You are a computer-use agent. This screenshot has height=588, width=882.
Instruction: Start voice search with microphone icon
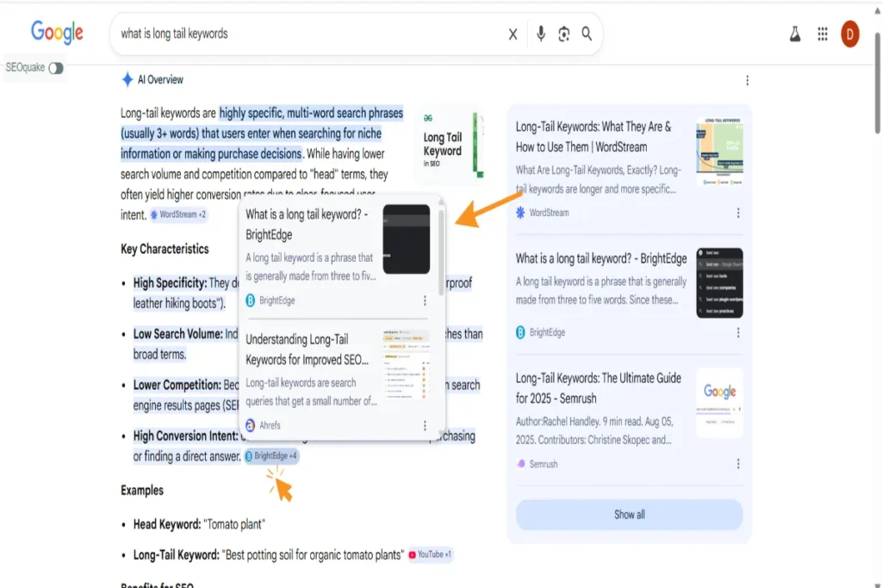(x=541, y=34)
